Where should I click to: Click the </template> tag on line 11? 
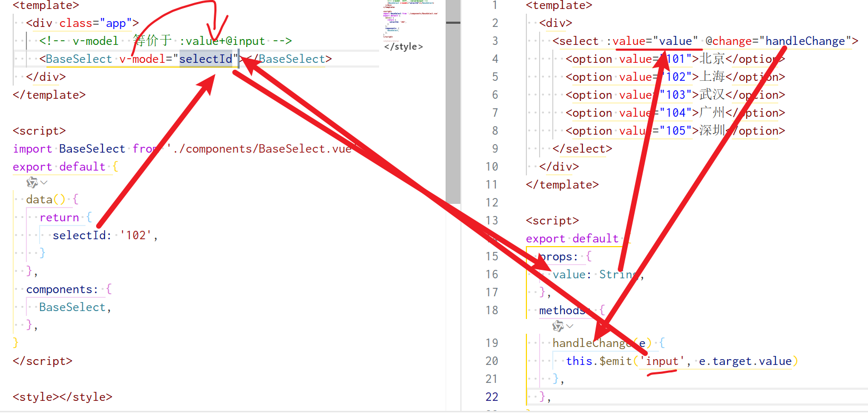click(x=562, y=184)
